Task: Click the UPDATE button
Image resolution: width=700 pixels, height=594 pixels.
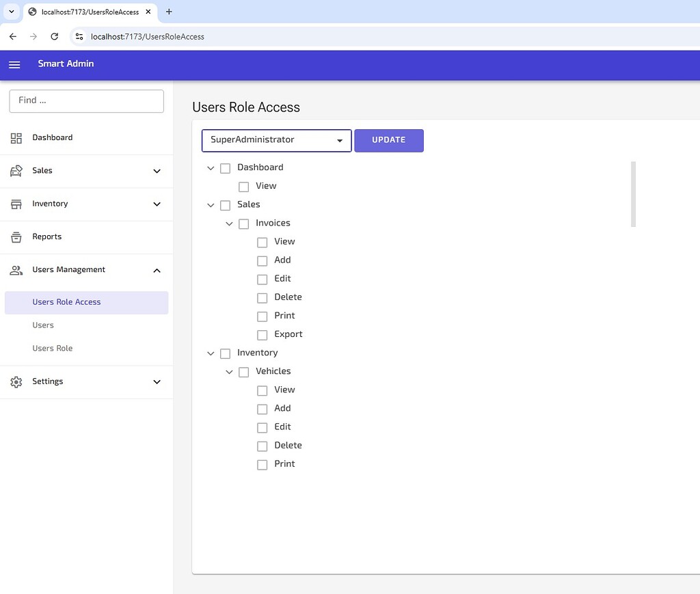Action: coord(389,139)
